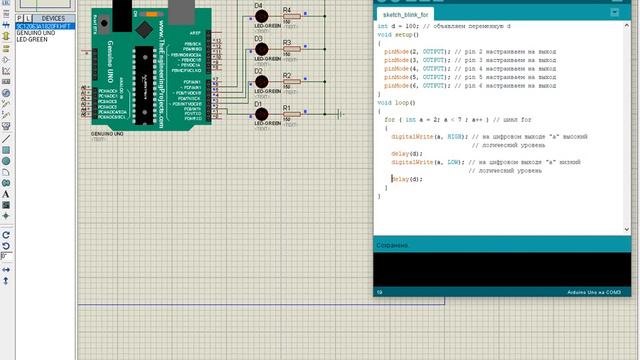Click the reset button on Arduino board
The width and height of the screenshot is (640, 360).
coord(104,23)
